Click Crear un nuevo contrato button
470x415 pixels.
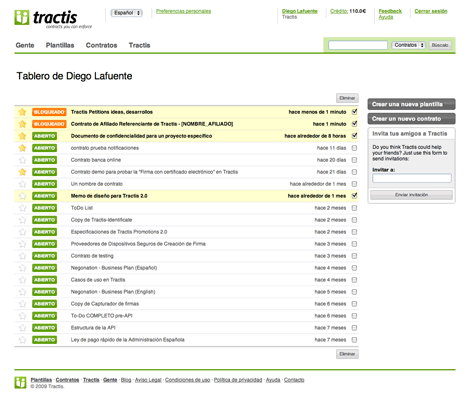click(x=411, y=119)
